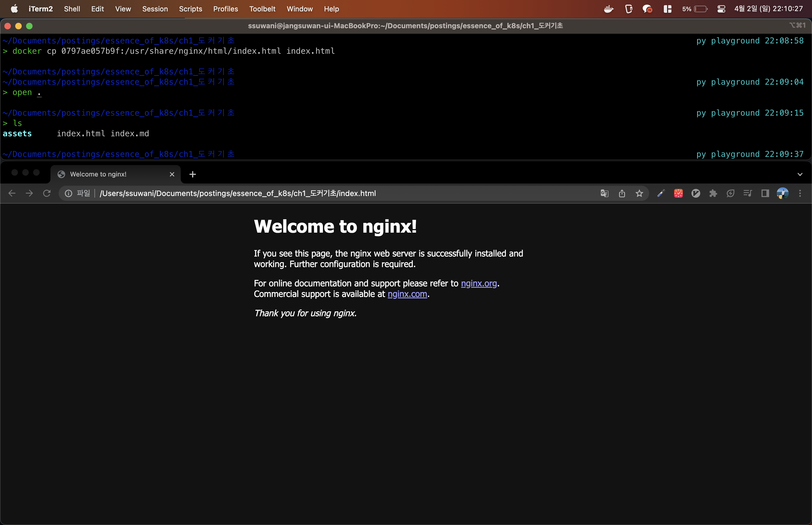The height and width of the screenshot is (525, 812).
Task: Expand the tab search chevron
Action: tap(800, 174)
